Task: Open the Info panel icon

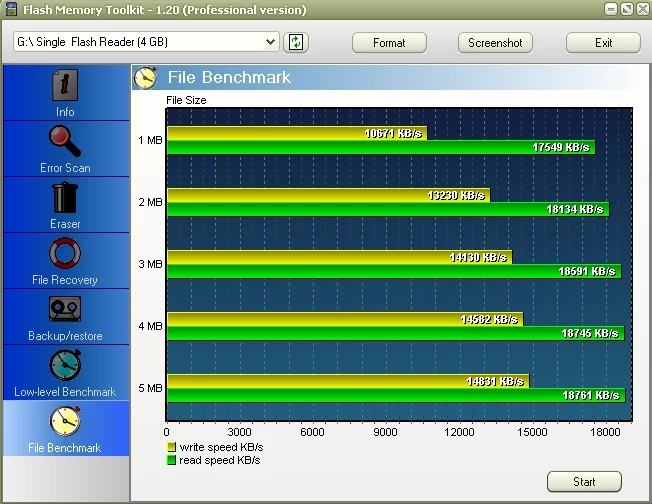Action: (x=65, y=85)
